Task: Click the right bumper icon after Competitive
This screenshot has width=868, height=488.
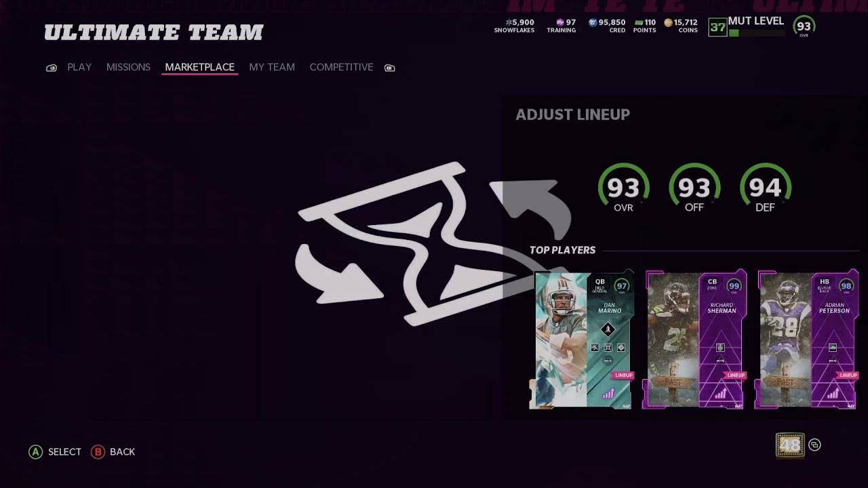Action: (389, 68)
